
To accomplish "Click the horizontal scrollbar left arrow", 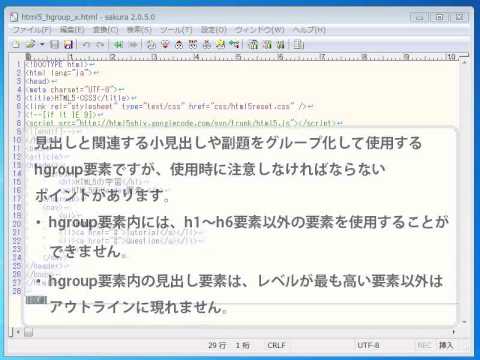I will tap(18, 332).
